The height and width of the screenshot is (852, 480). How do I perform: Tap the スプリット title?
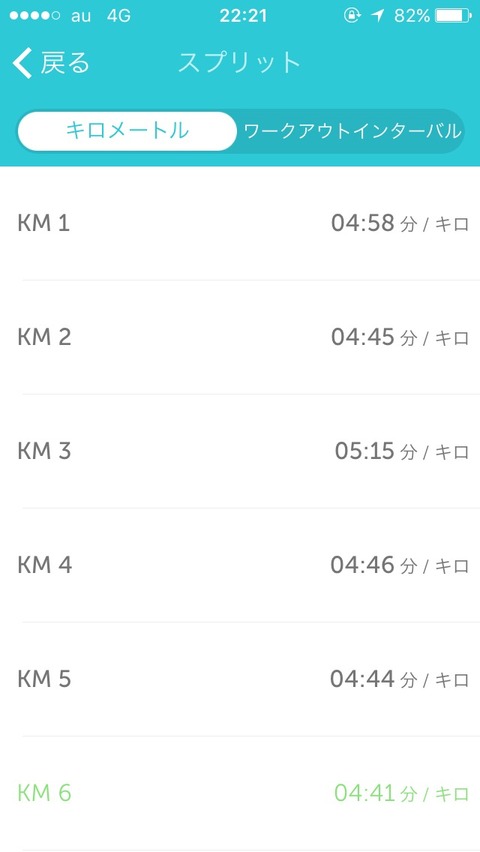click(x=239, y=63)
